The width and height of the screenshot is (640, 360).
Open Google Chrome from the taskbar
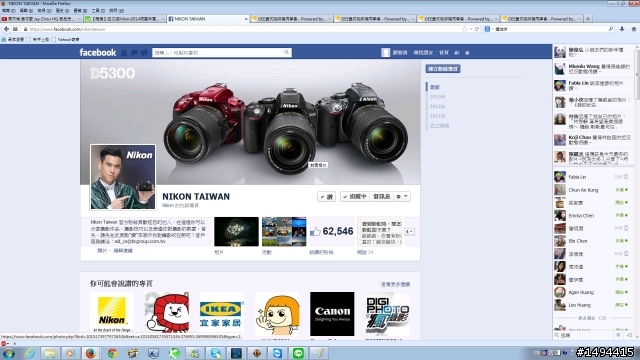[112, 353]
